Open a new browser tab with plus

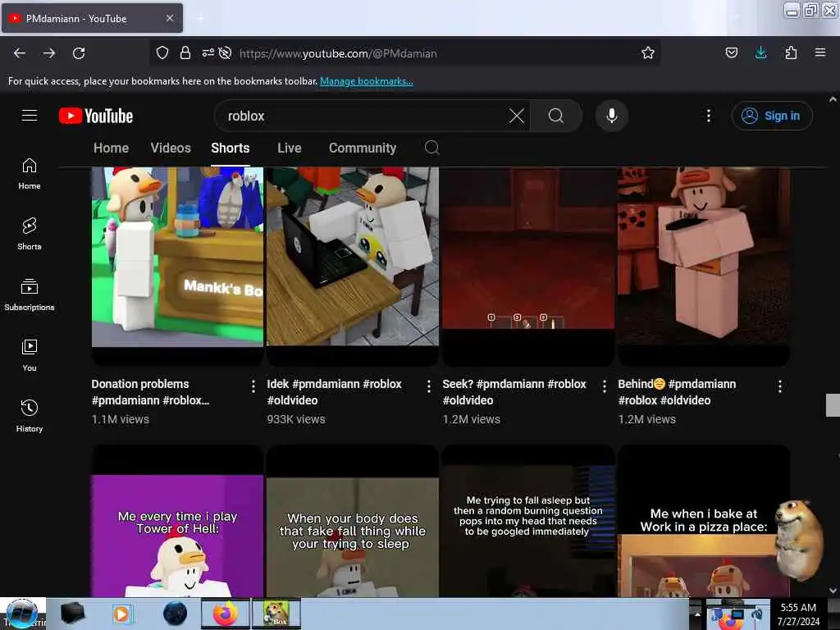click(x=200, y=18)
